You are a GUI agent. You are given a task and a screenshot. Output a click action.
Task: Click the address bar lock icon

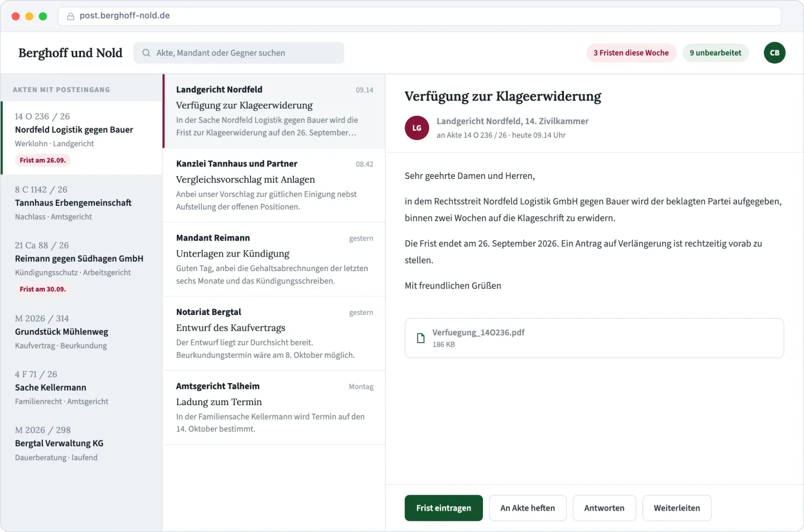point(71,16)
